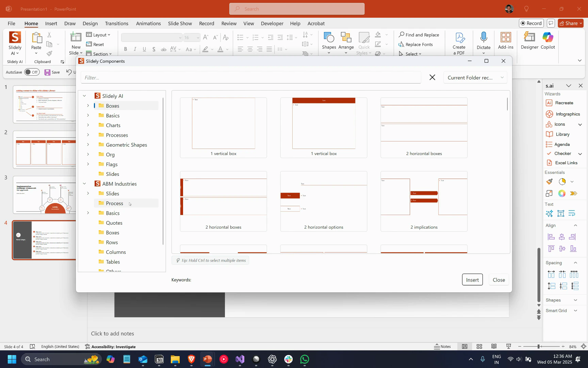588x368 pixels.
Task: Open the Library in s.ai panel
Action: (x=562, y=134)
